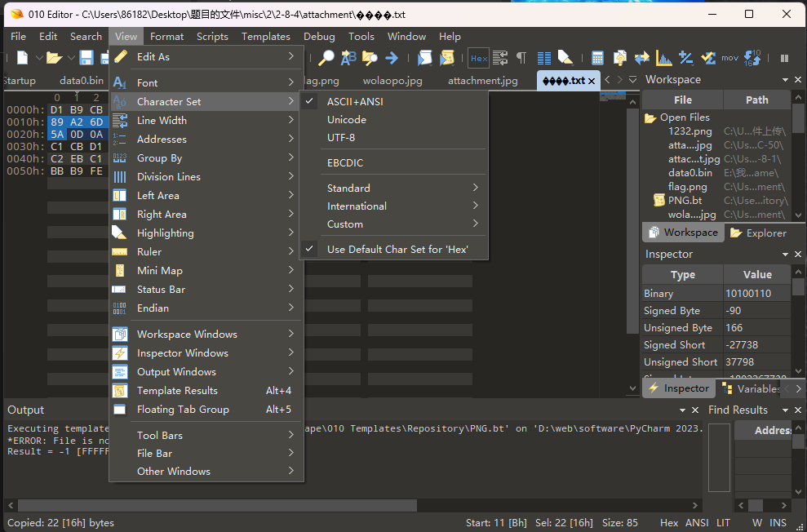Open the Histogram tool icon
This screenshot has height=532, width=807.
pyautogui.click(x=664, y=58)
